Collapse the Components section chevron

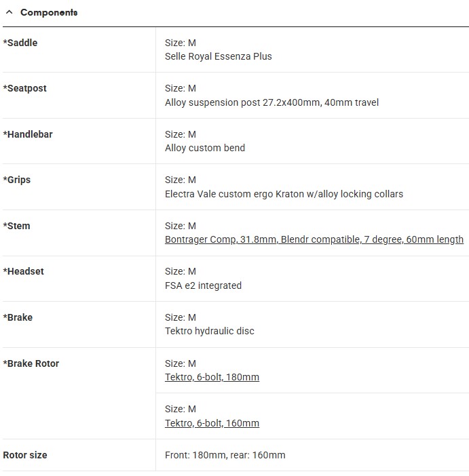point(9,12)
